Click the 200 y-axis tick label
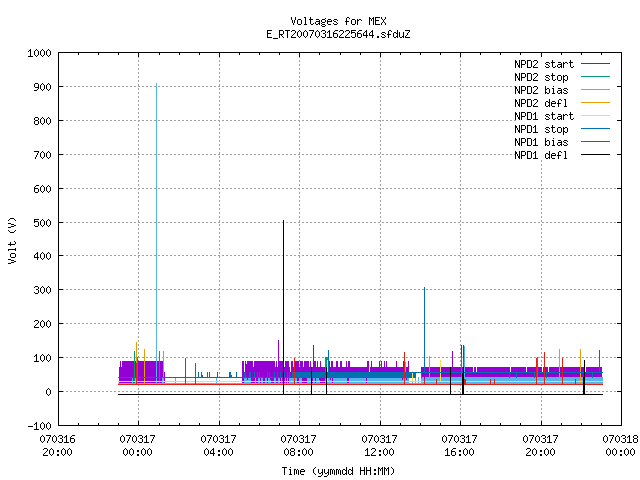This screenshot has height=480, width=640. click(42, 324)
